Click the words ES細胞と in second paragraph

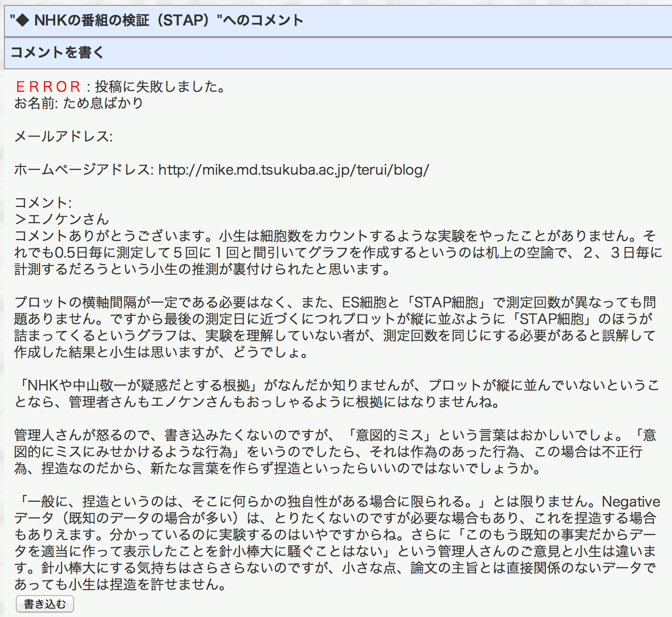point(371,303)
